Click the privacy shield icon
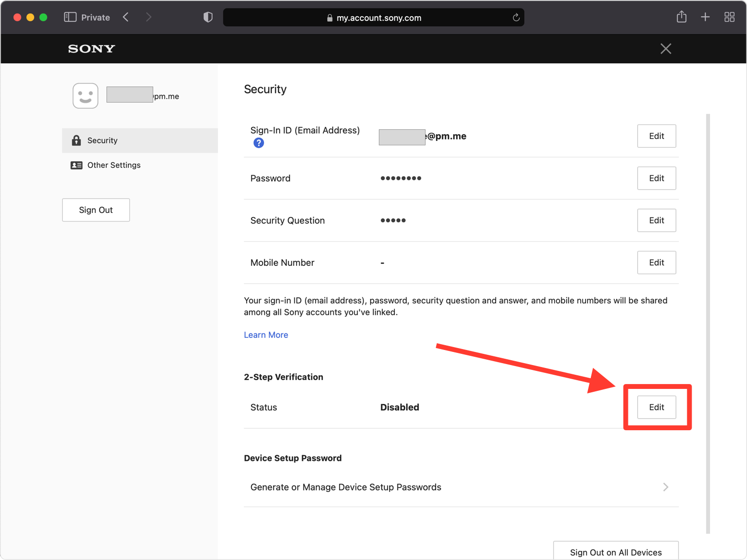The height and width of the screenshot is (560, 747). click(x=208, y=17)
